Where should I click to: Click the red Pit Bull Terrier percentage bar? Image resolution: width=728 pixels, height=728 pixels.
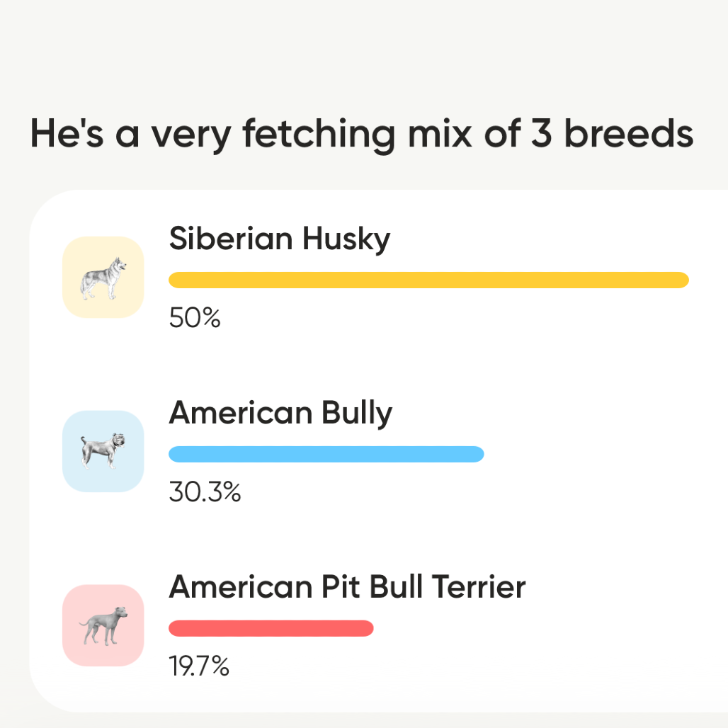click(x=271, y=628)
